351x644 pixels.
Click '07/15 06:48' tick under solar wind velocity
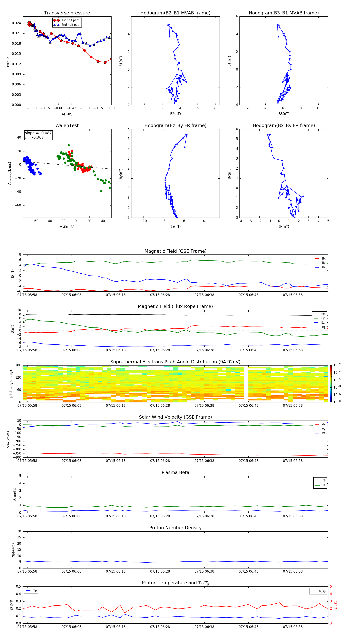point(248,461)
